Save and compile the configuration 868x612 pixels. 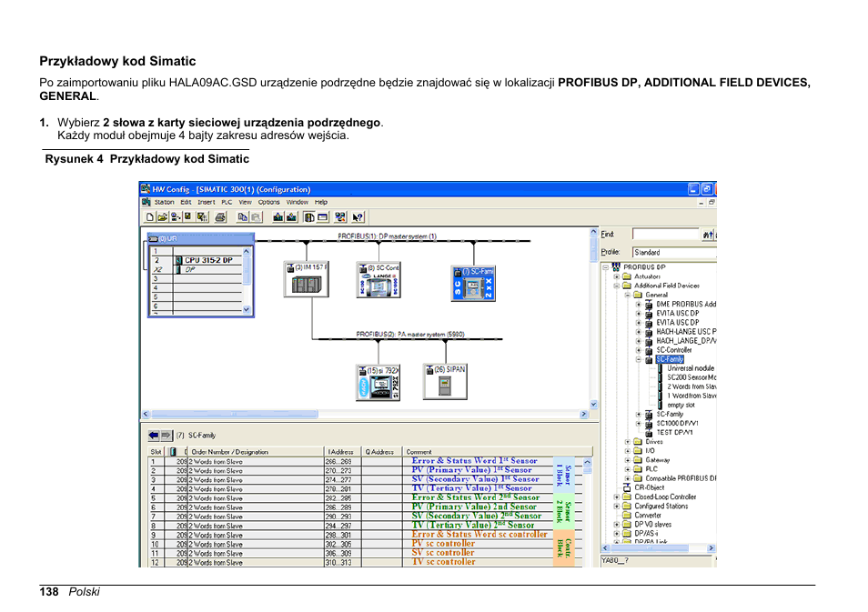[x=175, y=216]
